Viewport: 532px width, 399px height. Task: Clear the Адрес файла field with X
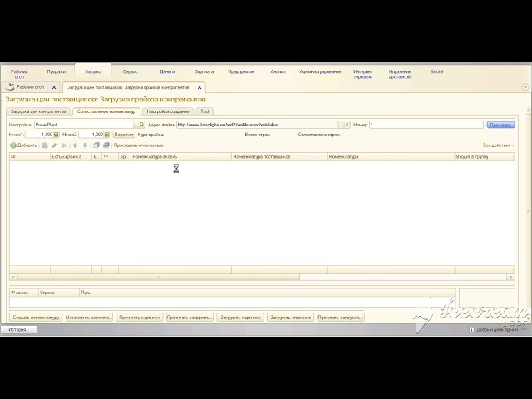coord(347,125)
